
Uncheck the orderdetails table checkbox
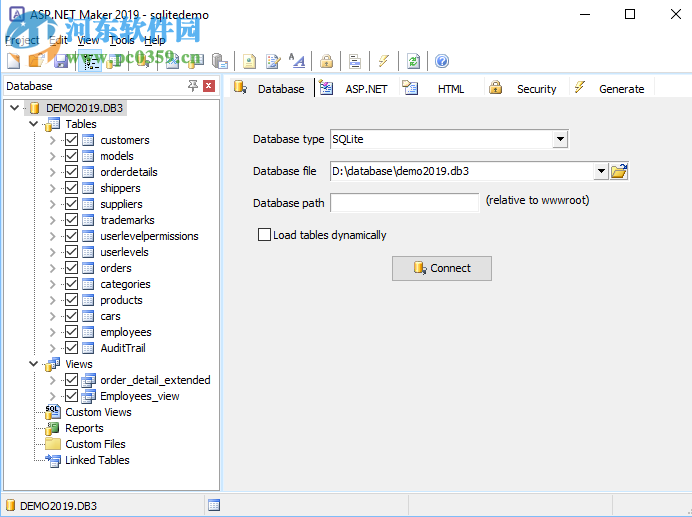tap(71, 172)
